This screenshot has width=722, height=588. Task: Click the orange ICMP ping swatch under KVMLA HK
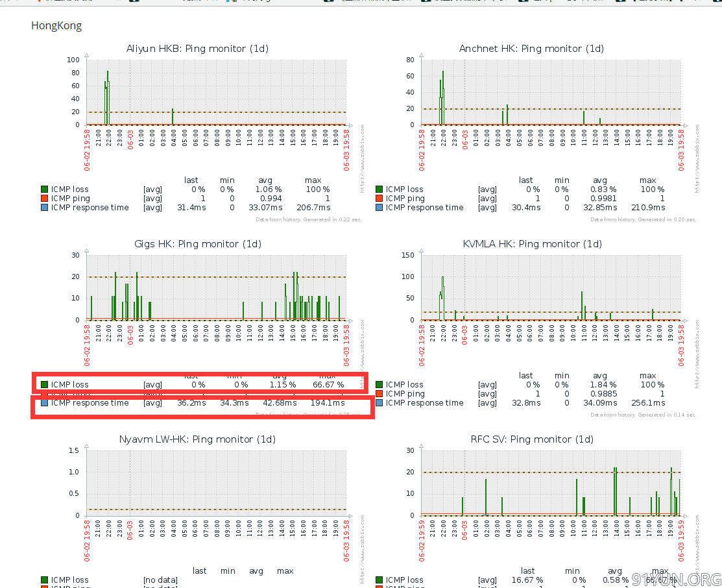click(379, 394)
